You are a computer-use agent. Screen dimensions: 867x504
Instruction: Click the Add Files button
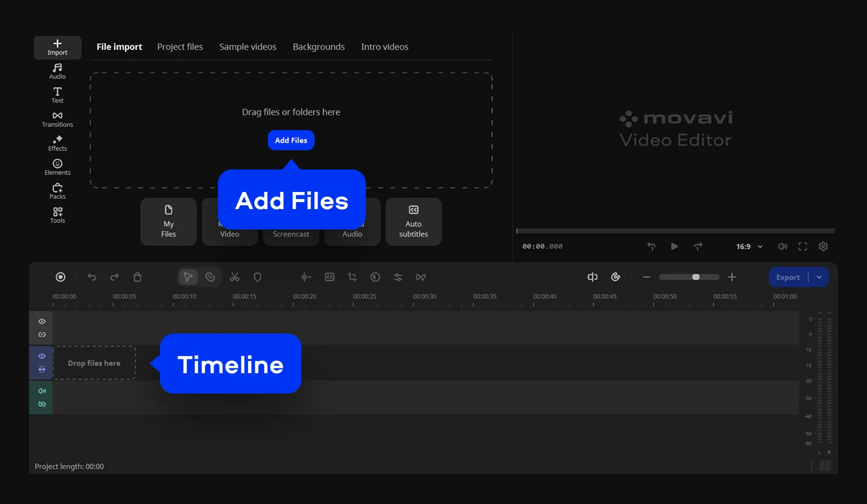pos(291,140)
